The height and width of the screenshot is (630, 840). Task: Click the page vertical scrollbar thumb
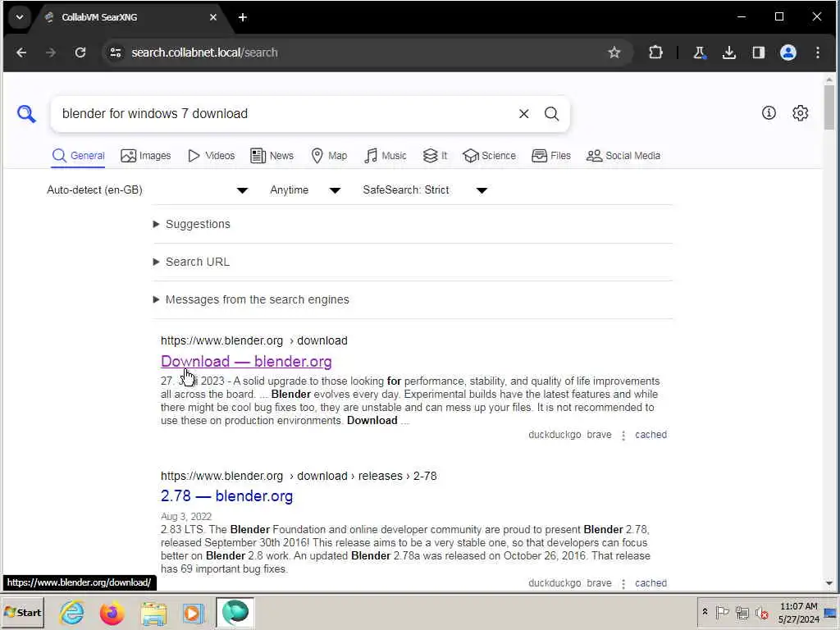(x=829, y=107)
